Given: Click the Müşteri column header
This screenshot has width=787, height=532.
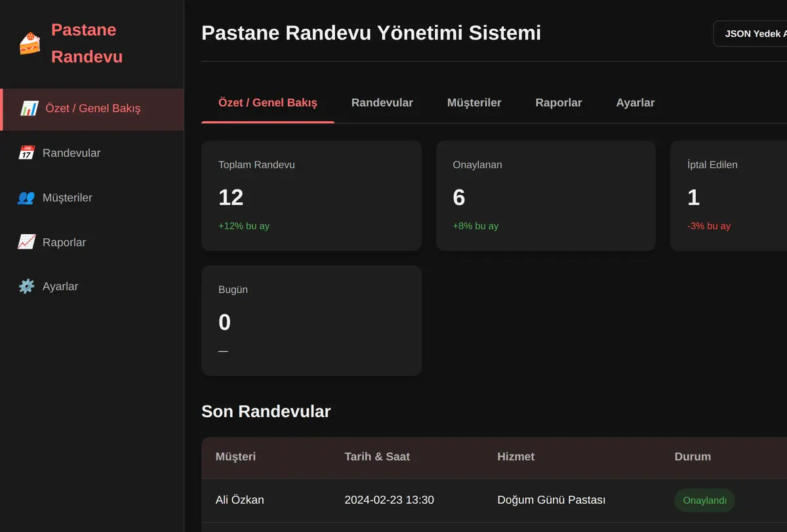Looking at the screenshot, I should click(x=235, y=457).
